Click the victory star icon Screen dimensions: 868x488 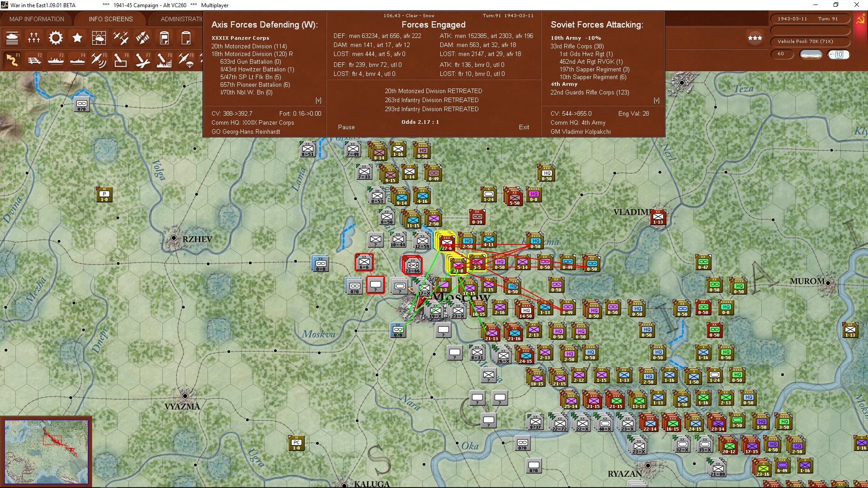point(77,38)
